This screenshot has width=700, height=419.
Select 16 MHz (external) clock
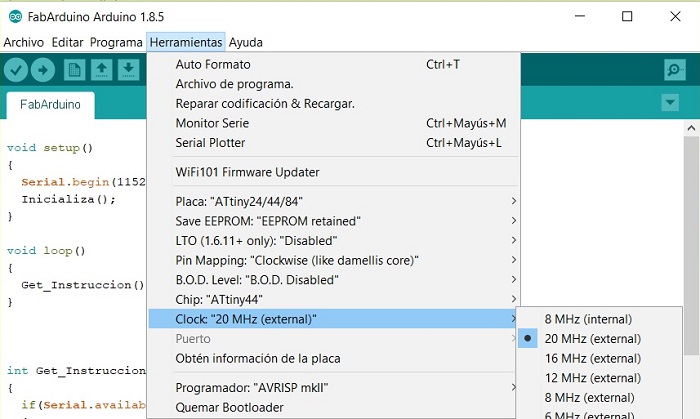pos(599,359)
